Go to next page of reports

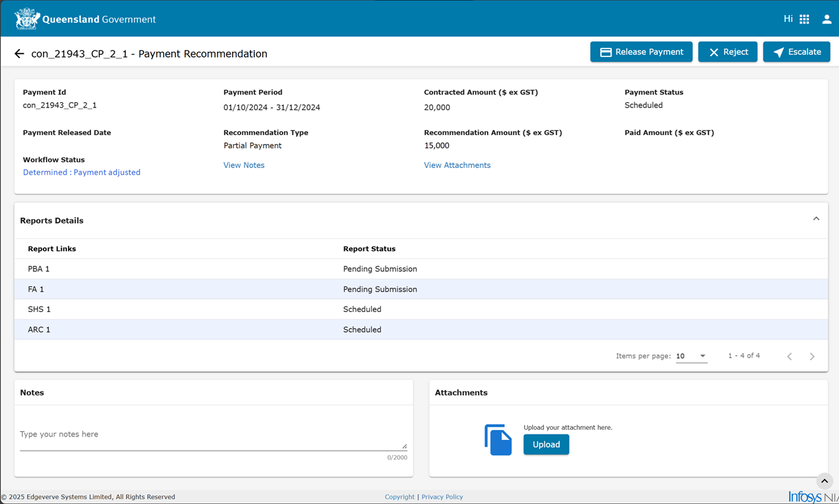point(812,356)
